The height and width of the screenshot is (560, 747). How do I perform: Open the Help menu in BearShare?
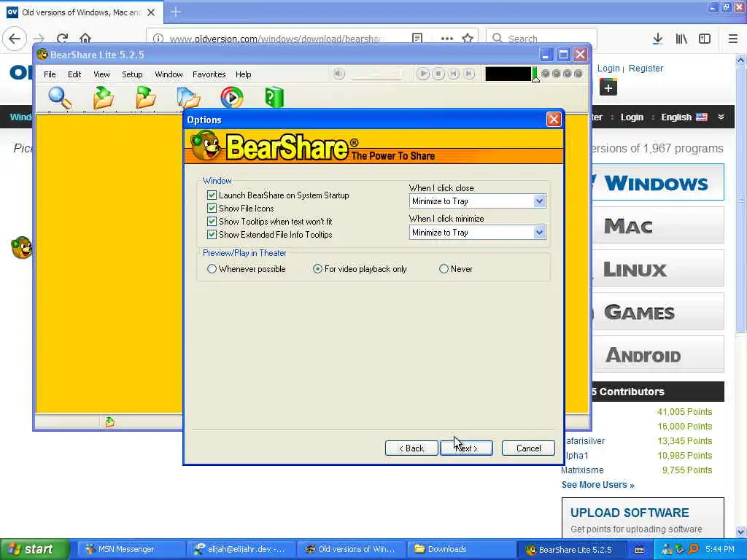coord(243,74)
